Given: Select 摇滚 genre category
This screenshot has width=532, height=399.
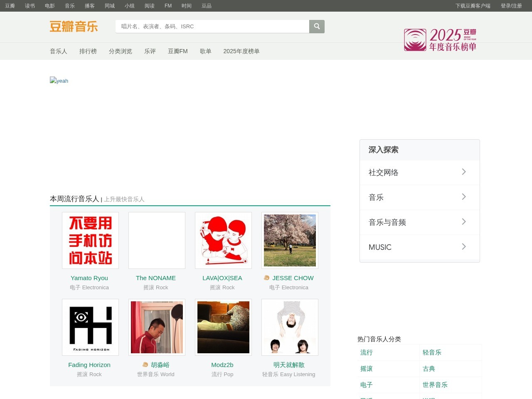Looking at the screenshot, I should click(x=367, y=369).
